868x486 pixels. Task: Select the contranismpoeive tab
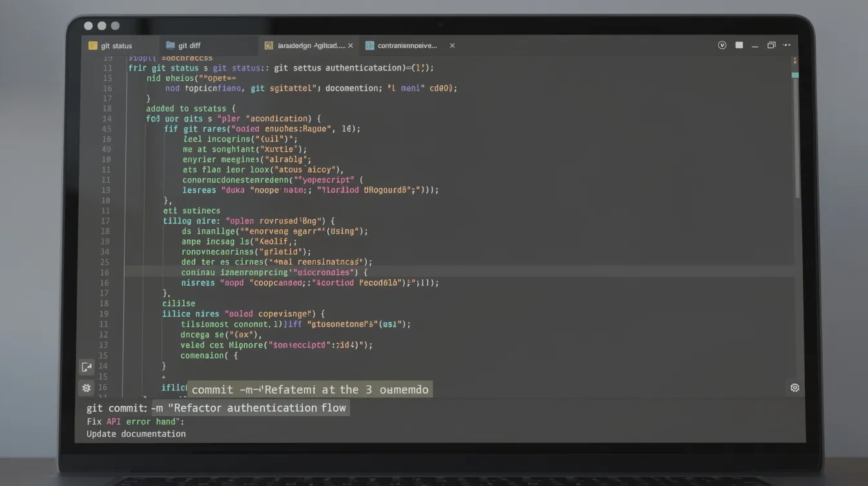410,46
